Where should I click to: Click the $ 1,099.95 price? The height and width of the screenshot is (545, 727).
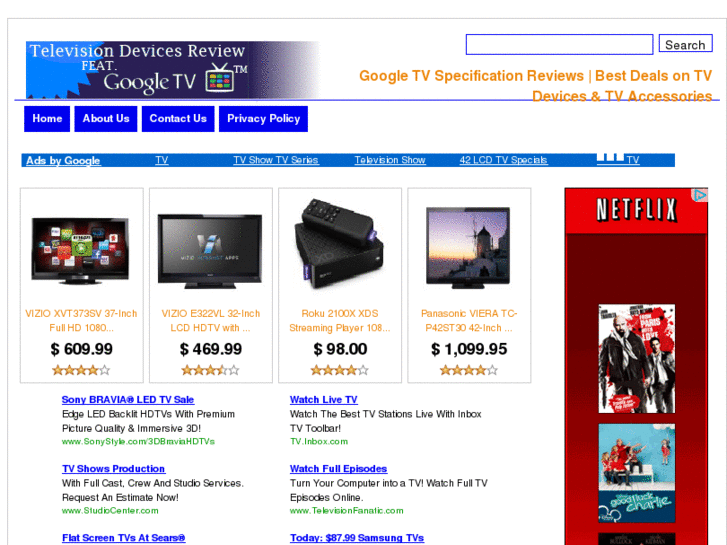(469, 349)
